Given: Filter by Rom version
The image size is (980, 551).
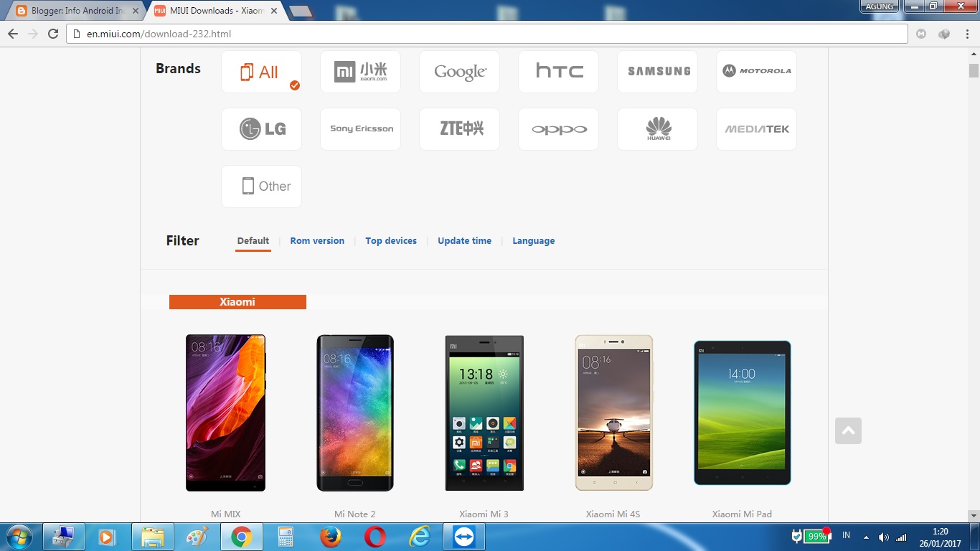Looking at the screenshot, I should (x=317, y=241).
